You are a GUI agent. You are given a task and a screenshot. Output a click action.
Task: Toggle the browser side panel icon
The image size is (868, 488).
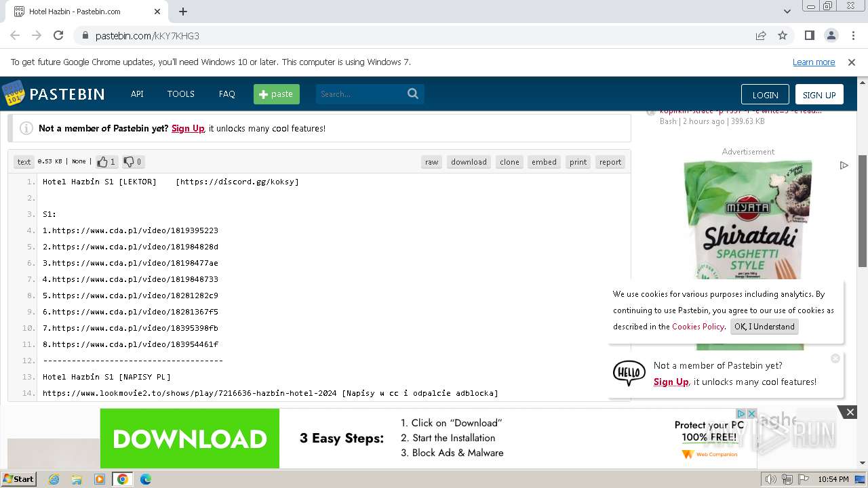point(810,36)
